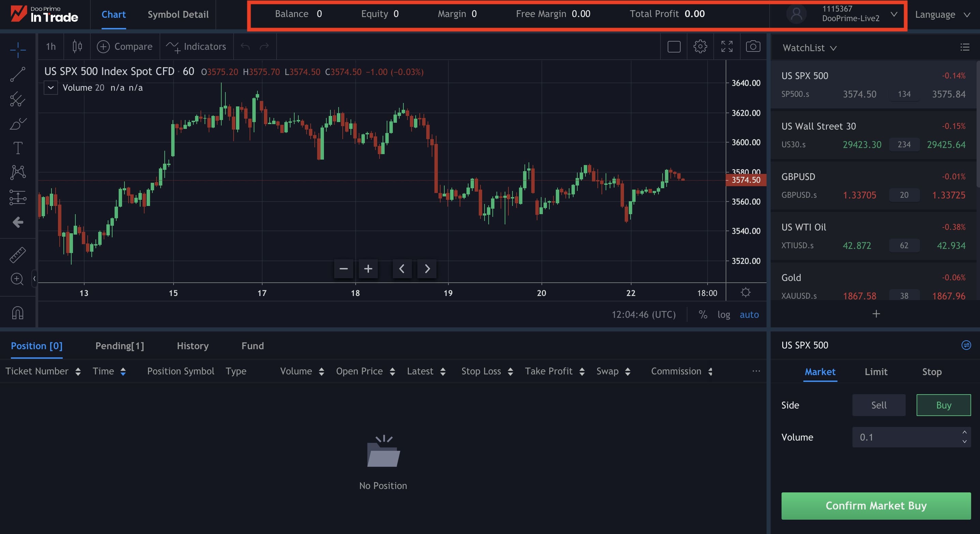Screen dimensions: 980x534
Task: Toggle percent scale mode
Action: coord(703,314)
